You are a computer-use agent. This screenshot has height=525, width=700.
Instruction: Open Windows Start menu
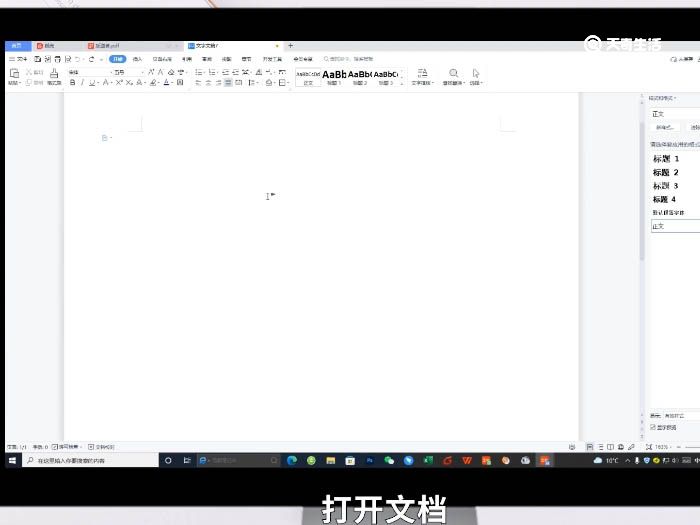tap(13, 460)
